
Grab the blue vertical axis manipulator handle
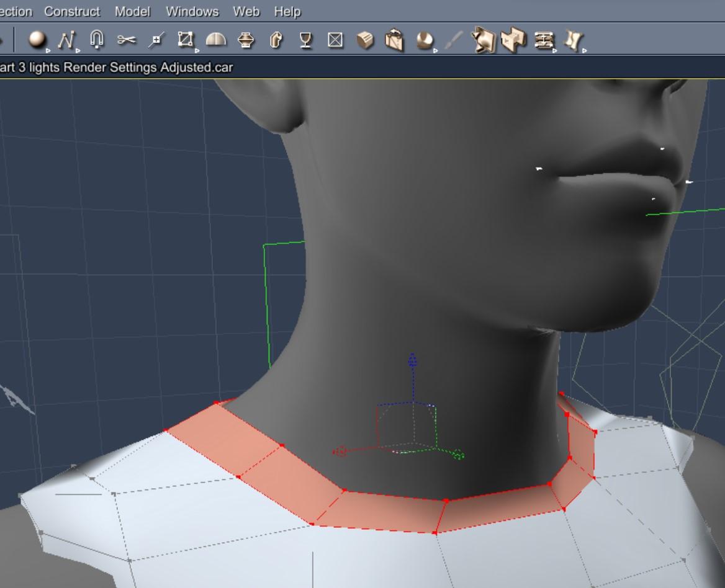coord(412,360)
